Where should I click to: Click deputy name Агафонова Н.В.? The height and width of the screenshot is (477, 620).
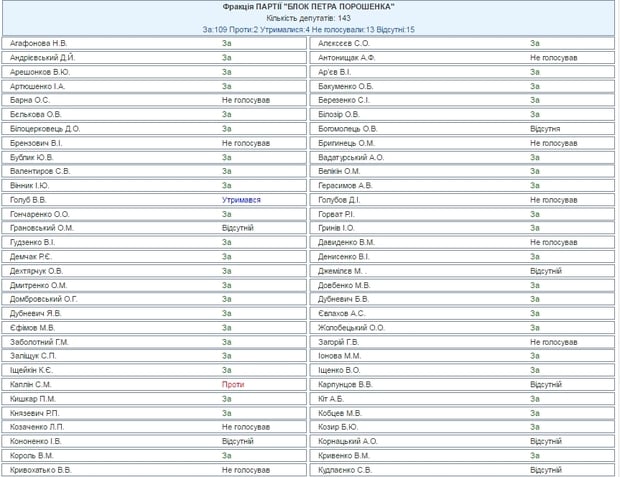pos(39,43)
